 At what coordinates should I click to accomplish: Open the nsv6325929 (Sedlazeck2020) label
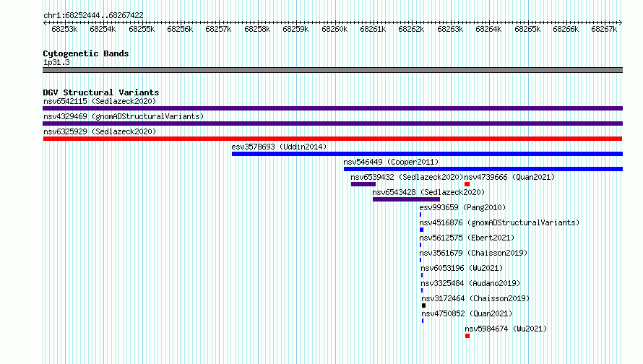tap(100, 131)
